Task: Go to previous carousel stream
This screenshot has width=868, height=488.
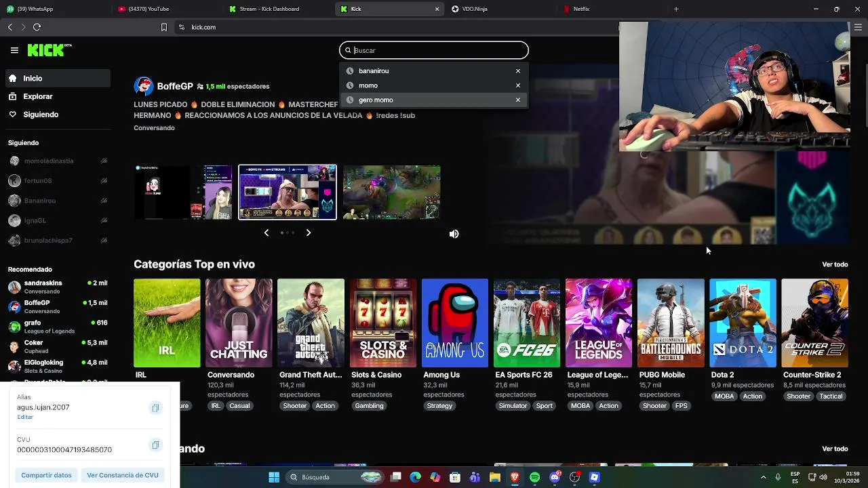Action: coord(267,232)
